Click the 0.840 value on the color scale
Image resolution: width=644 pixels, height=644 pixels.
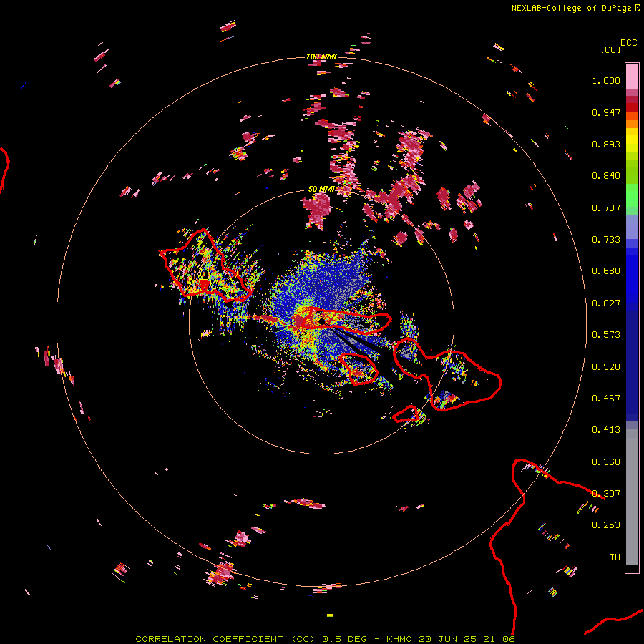(606, 176)
